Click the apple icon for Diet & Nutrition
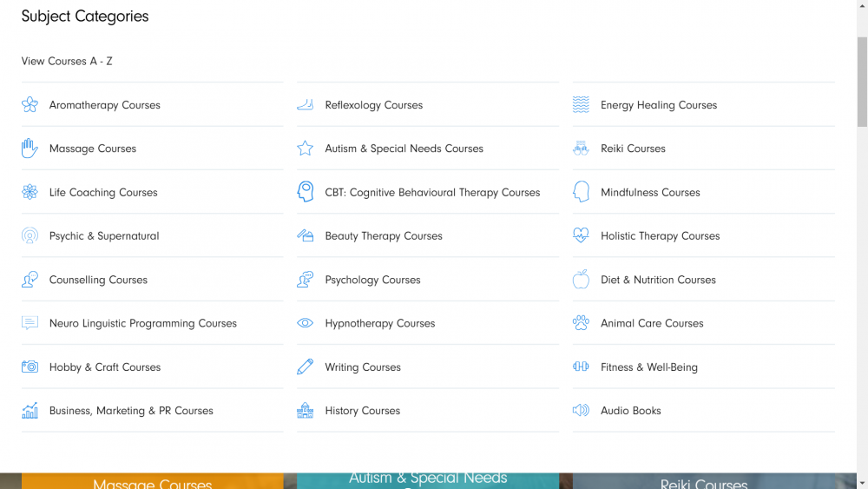The height and width of the screenshot is (489, 868). [x=581, y=279]
